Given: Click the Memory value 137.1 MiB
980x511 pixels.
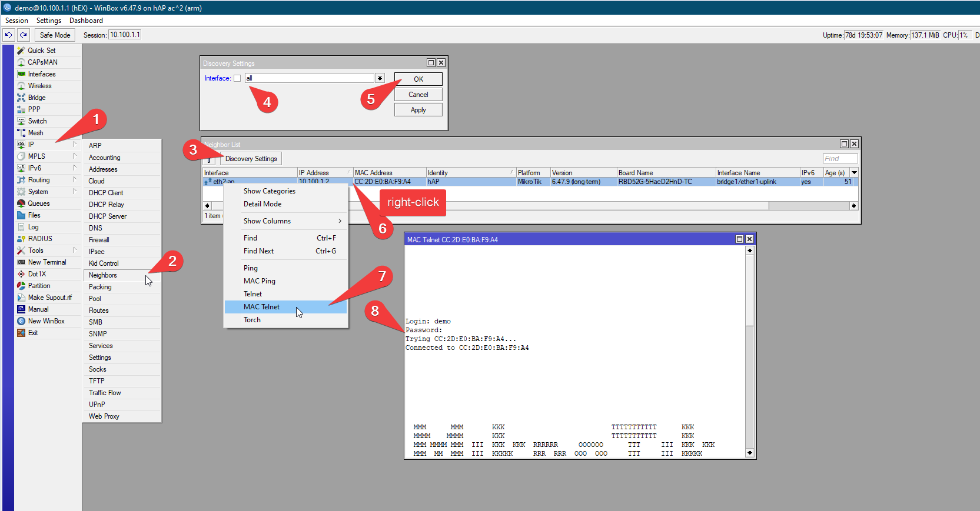Looking at the screenshot, I should coord(925,35).
